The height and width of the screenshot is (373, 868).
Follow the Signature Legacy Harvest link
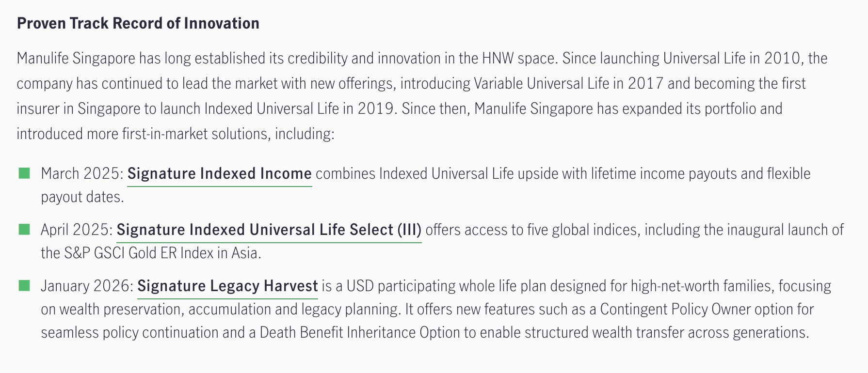pyautogui.click(x=227, y=286)
